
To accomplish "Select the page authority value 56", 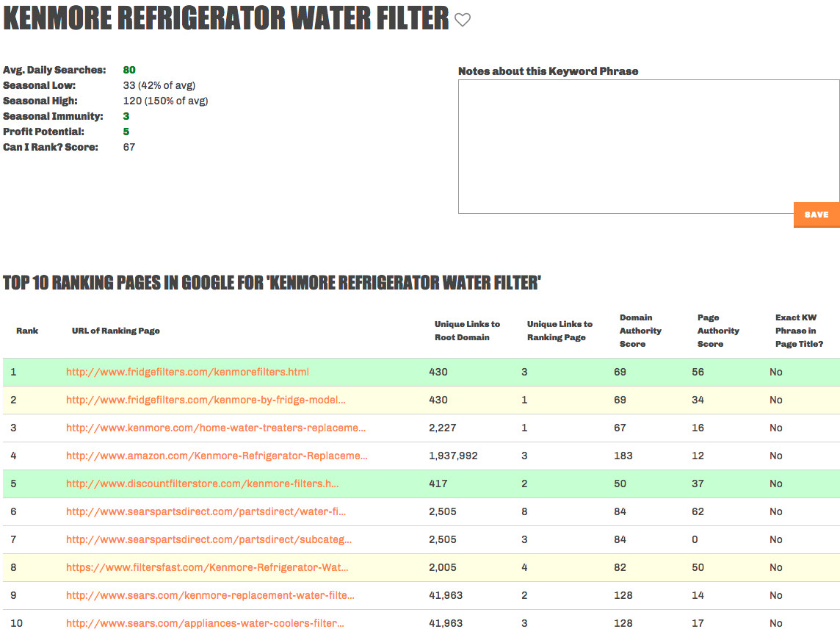I will click(x=698, y=372).
